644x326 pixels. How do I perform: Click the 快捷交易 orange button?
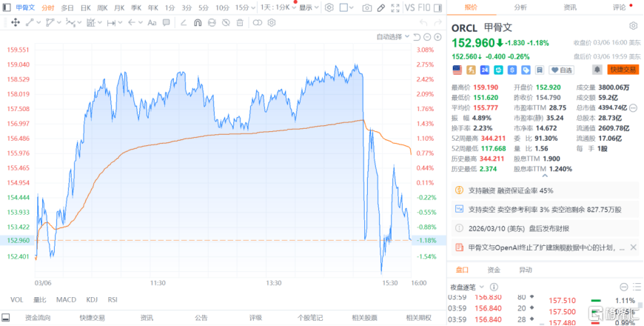pos(623,70)
